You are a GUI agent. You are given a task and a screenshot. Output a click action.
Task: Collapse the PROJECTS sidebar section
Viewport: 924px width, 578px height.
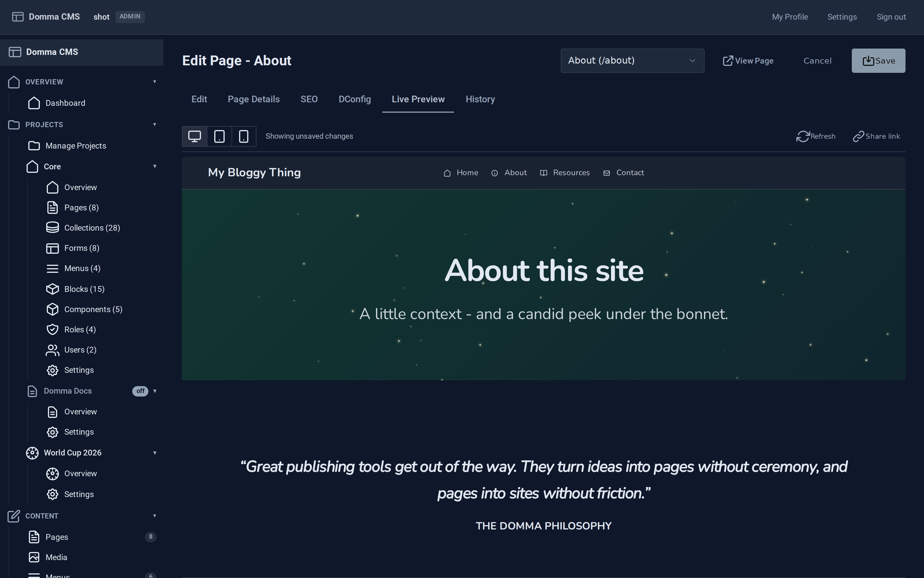pos(155,125)
